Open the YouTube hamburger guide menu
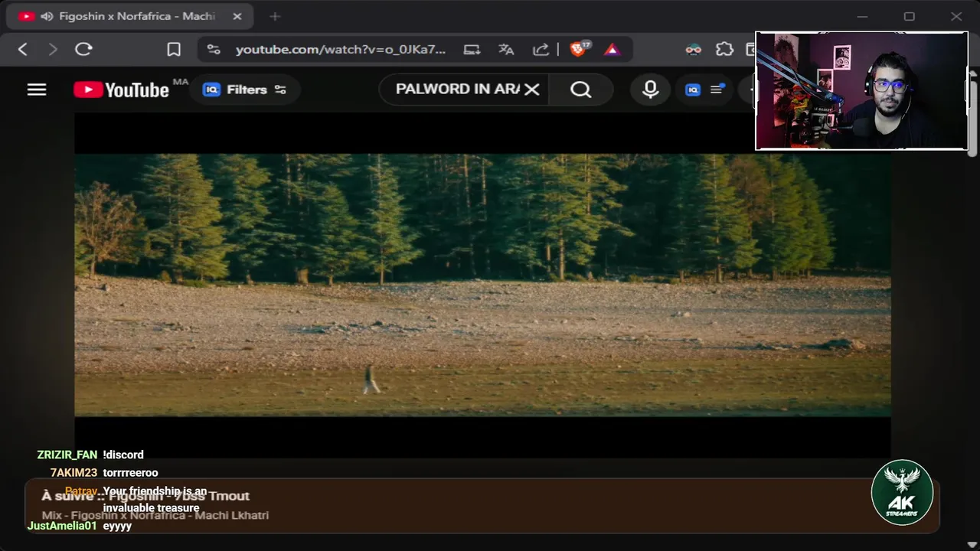This screenshot has height=551, width=980. point(37,90)
